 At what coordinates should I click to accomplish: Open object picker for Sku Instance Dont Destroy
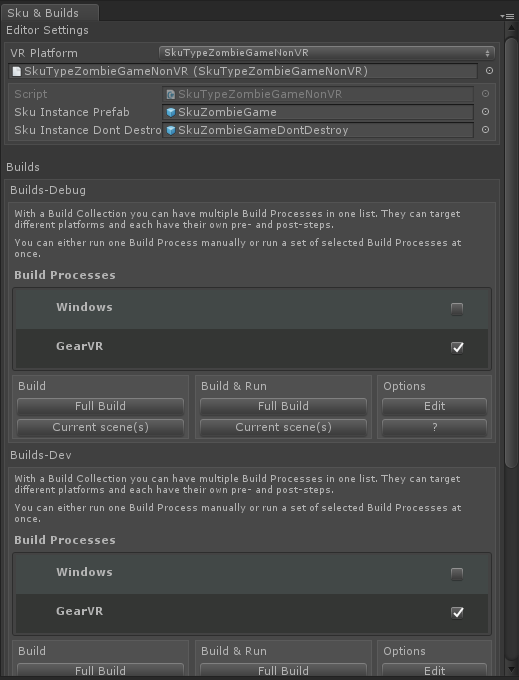tap(486, 130)
